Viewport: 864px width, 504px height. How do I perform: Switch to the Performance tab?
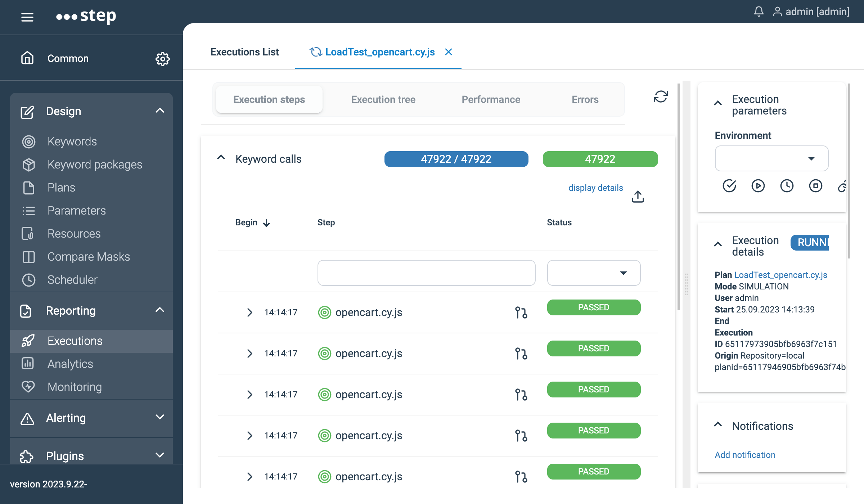click(x=491, y=99)
